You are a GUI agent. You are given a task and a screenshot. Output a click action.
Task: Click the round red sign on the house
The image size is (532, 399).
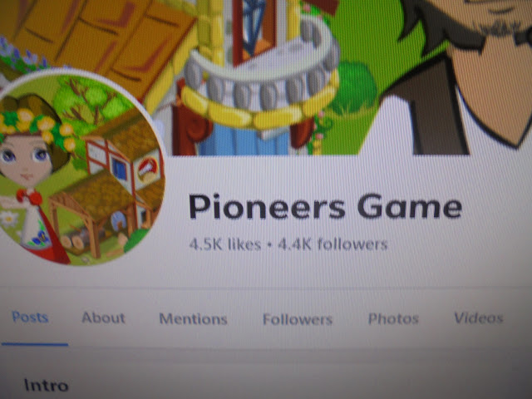tap(148, 169)
